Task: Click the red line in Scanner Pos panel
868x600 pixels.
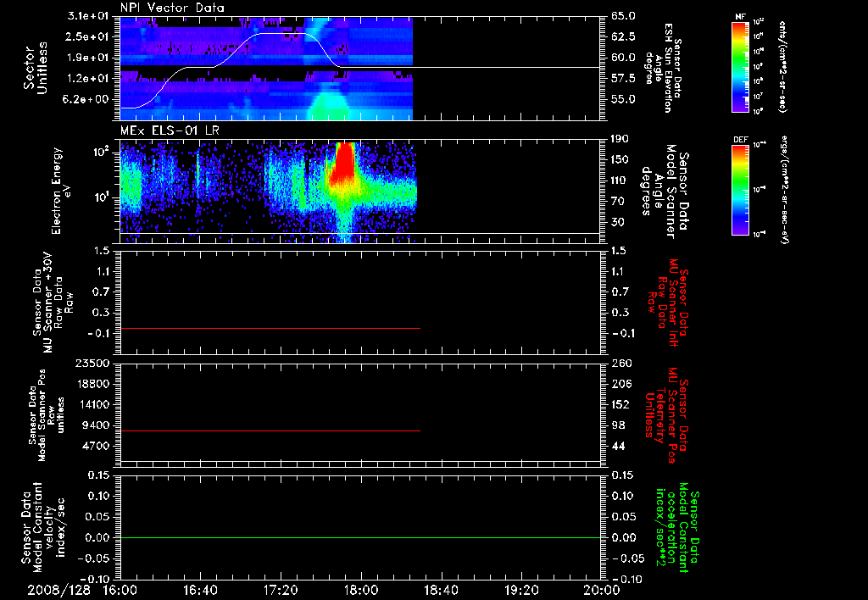Action: coord(270,431)
